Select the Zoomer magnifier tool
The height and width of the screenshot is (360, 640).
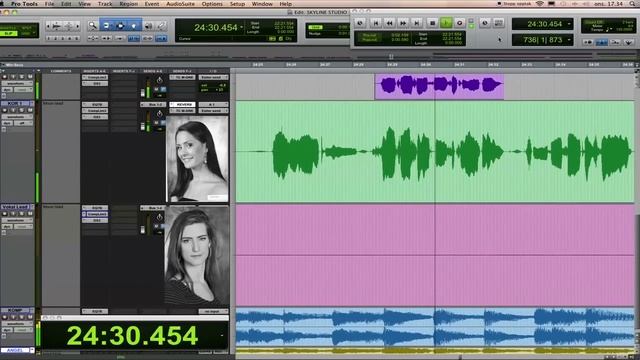[x=93, y=25]
